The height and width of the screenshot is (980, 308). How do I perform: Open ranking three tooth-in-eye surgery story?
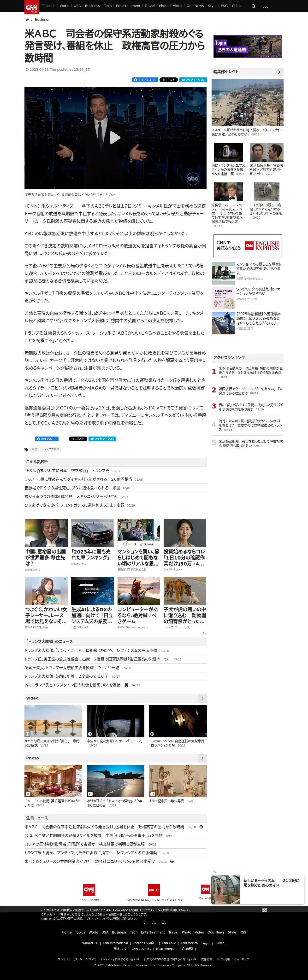(x=250, y=407)
